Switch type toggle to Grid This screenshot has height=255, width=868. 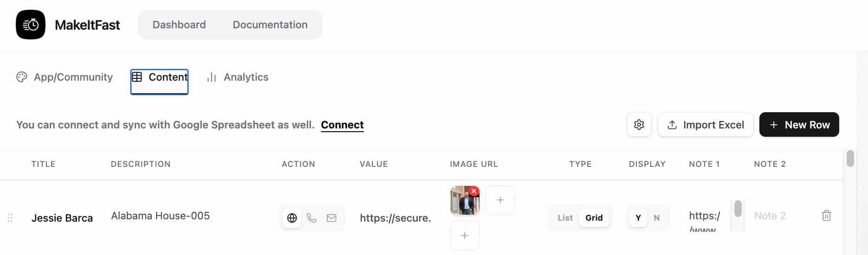tap(594, 218)
